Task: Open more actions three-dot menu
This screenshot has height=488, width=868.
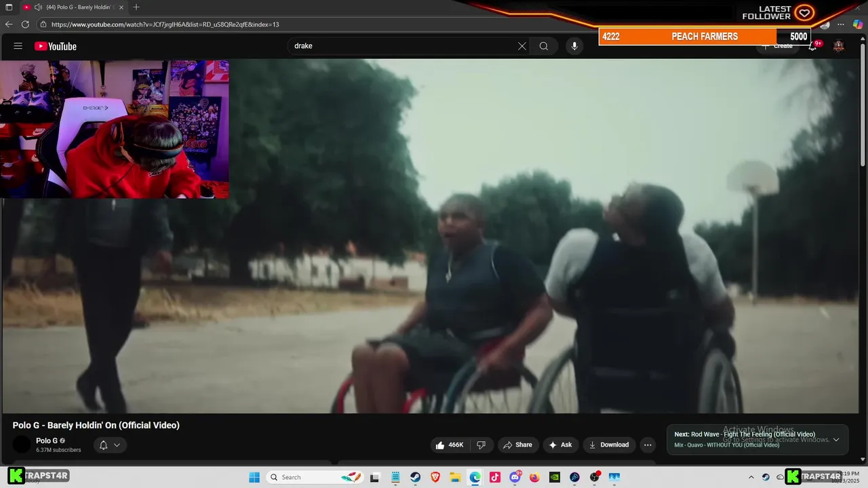Action: click(648, 445)
